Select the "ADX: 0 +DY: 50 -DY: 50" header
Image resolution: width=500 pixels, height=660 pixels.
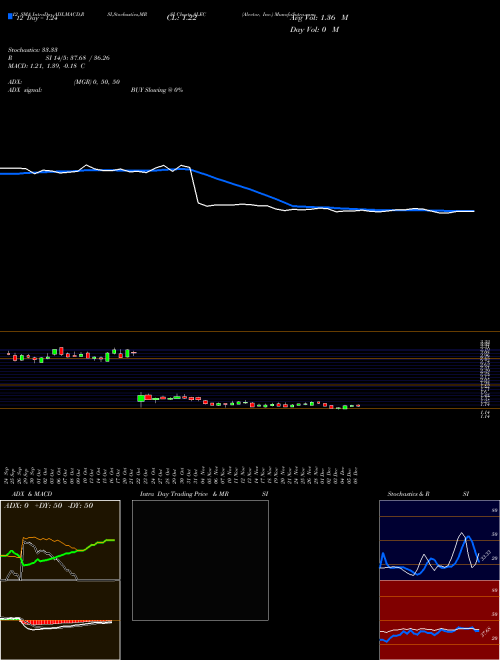click(48, 505)
